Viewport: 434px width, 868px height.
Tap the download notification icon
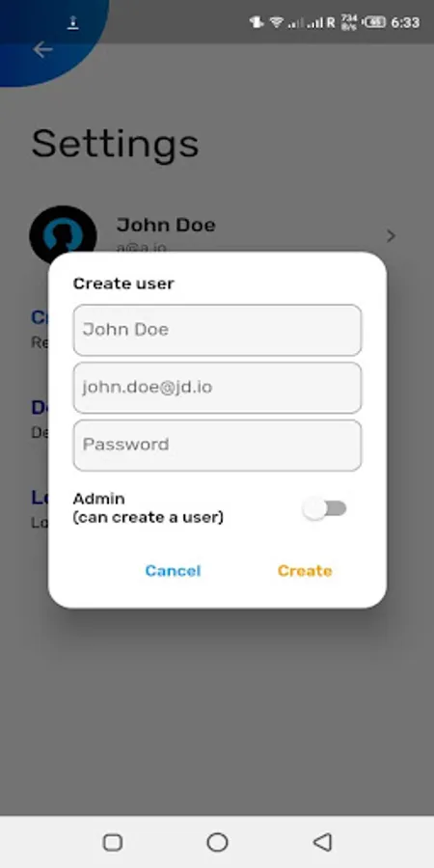coord(72,23)
